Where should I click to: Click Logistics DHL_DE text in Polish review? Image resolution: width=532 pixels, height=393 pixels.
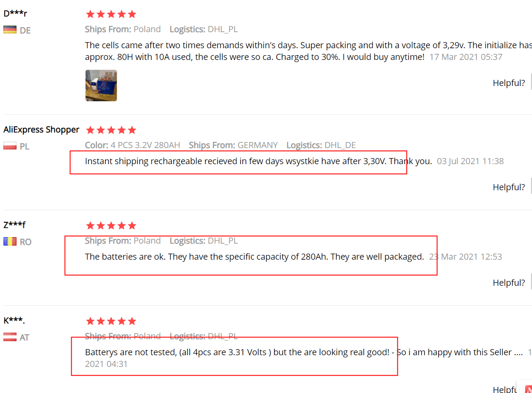tap(321, 145)
